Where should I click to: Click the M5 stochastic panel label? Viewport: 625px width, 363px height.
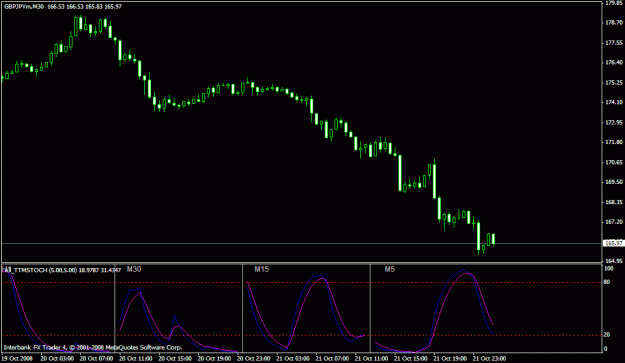click(x=389, y=269)
